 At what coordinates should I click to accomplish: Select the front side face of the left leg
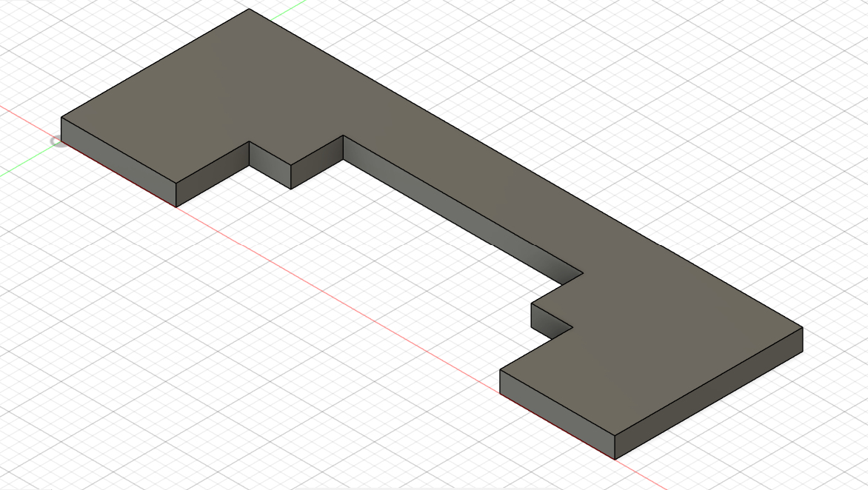(118, 160)
